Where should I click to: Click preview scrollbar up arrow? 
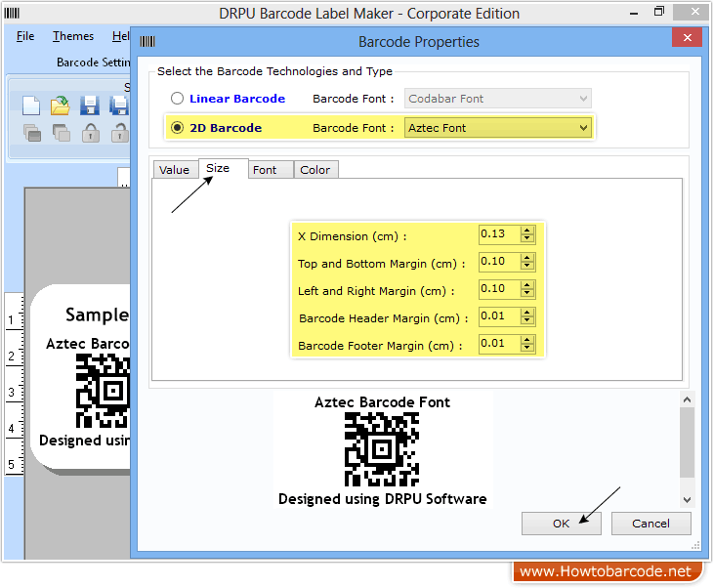(687, 399)
